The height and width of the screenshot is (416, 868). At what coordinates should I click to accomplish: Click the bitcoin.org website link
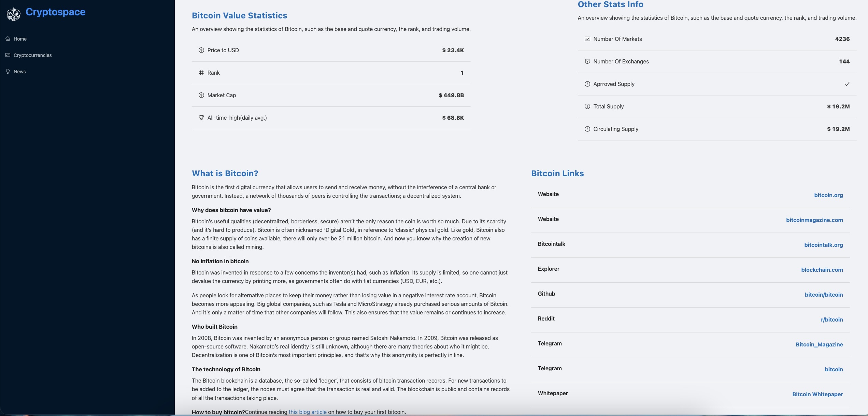pyautogui.click(x=828, y=195)
